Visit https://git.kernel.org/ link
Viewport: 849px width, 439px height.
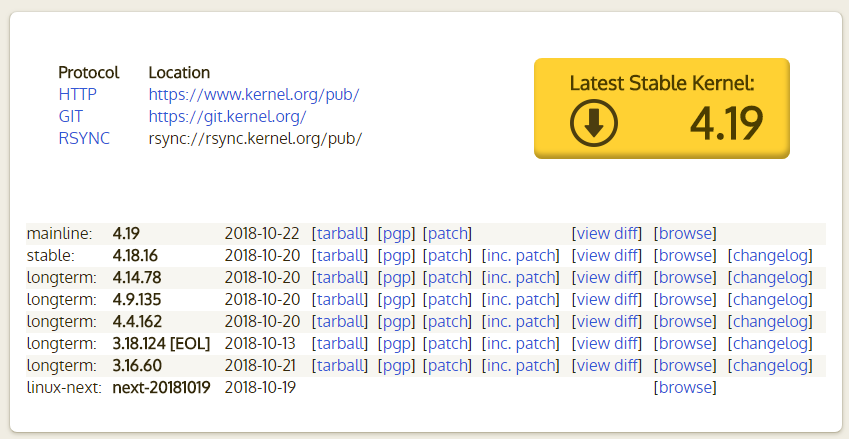pyautogui.click(x=227, y=116)
